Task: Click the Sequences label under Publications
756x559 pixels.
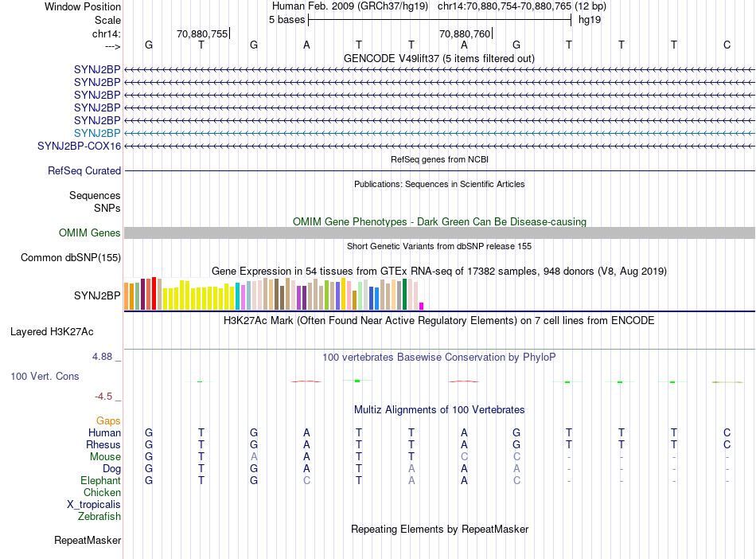Action: pos(95,195)
